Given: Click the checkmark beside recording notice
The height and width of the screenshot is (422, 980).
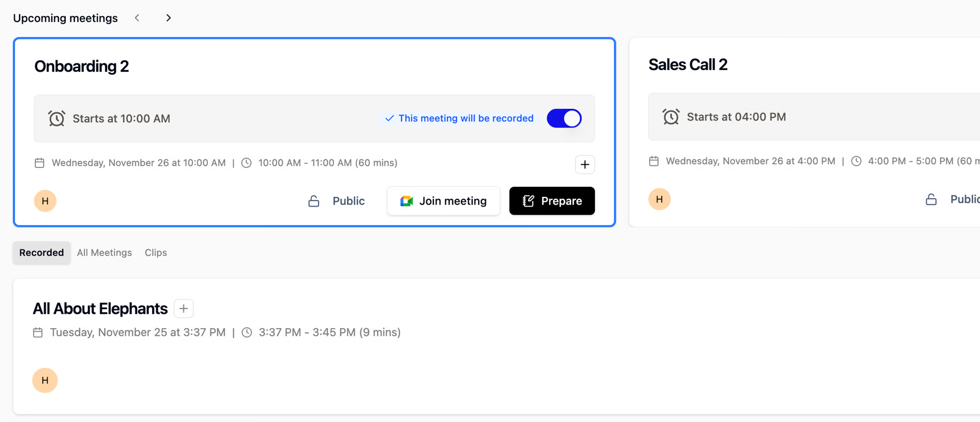Looking at the screenshot, I should click(x=389, y=118).
